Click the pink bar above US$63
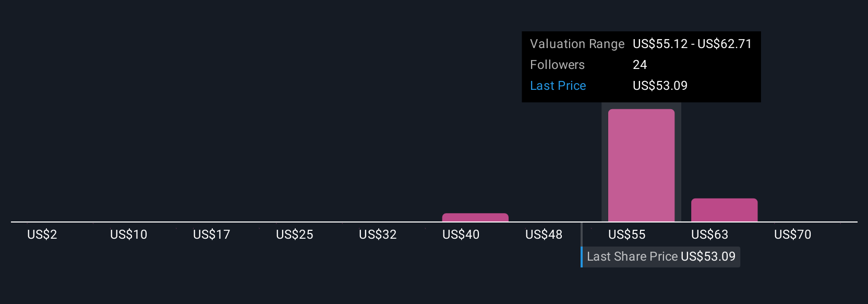868x304 pixels. (x=724, y=210)
